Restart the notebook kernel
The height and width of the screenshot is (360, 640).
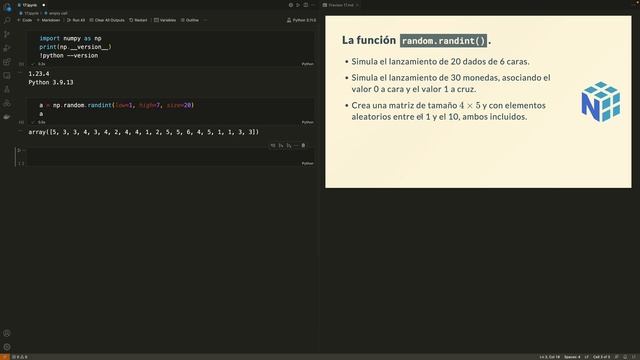tap(138, 20)
